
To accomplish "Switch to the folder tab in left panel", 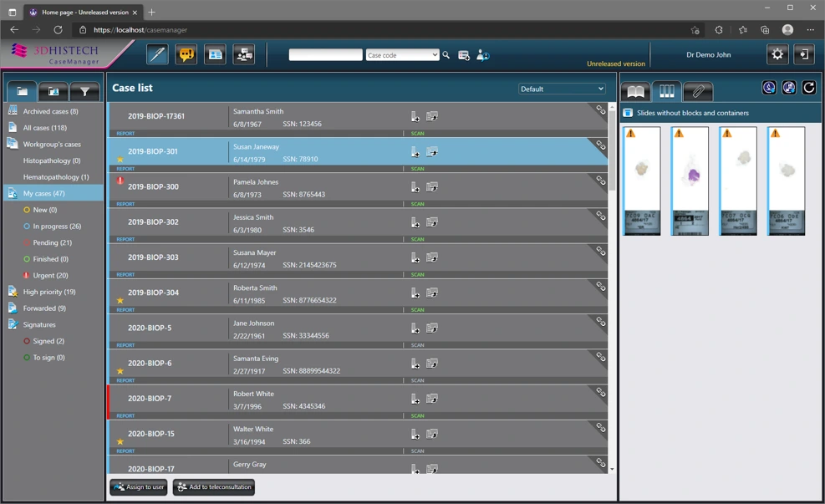I will point(22,92).
